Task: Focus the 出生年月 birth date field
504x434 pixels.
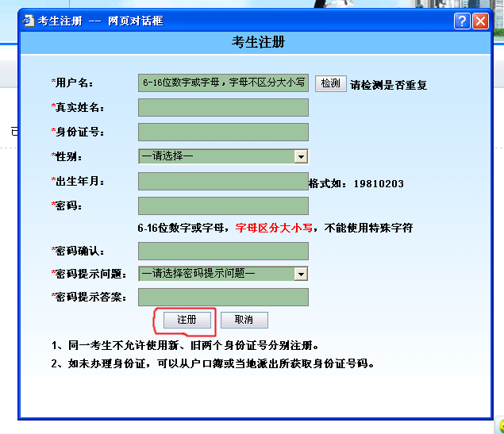Action: 223,181
